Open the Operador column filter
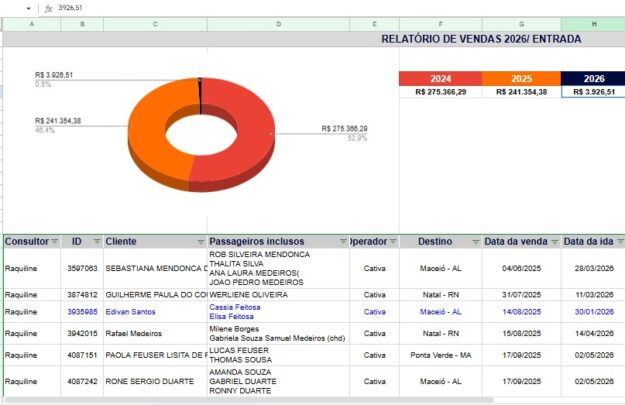This screenshot has width=625, height=405. (x=393, y=242)
